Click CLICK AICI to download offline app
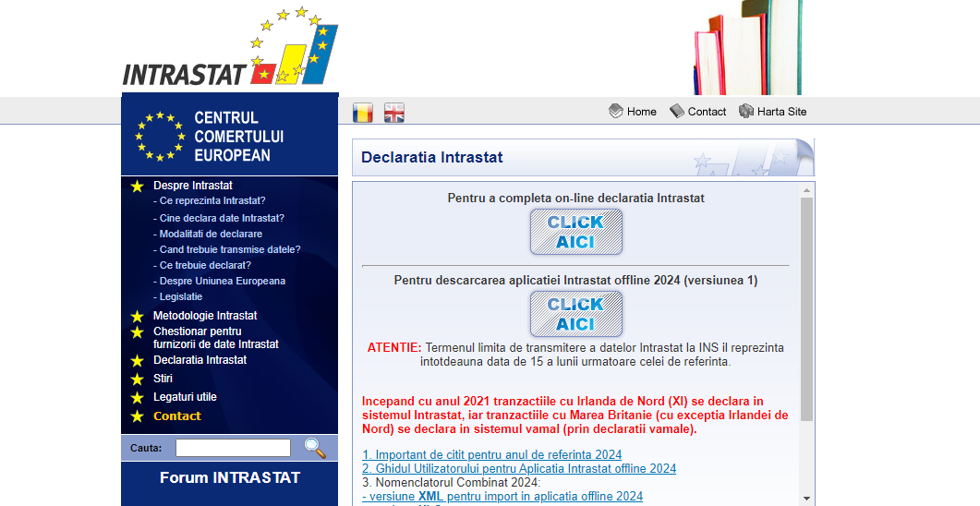Viewport: 980px width, 506px height. (x=576, y=314)
